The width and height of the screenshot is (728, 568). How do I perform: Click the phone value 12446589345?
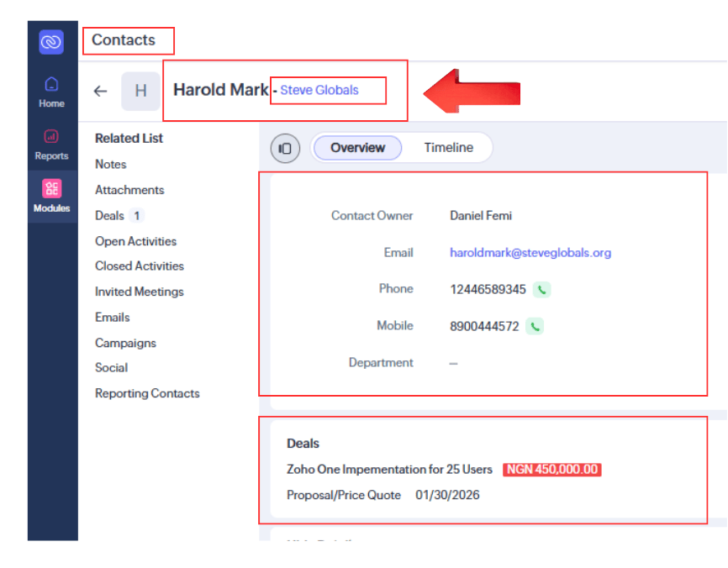pos(488,290)
